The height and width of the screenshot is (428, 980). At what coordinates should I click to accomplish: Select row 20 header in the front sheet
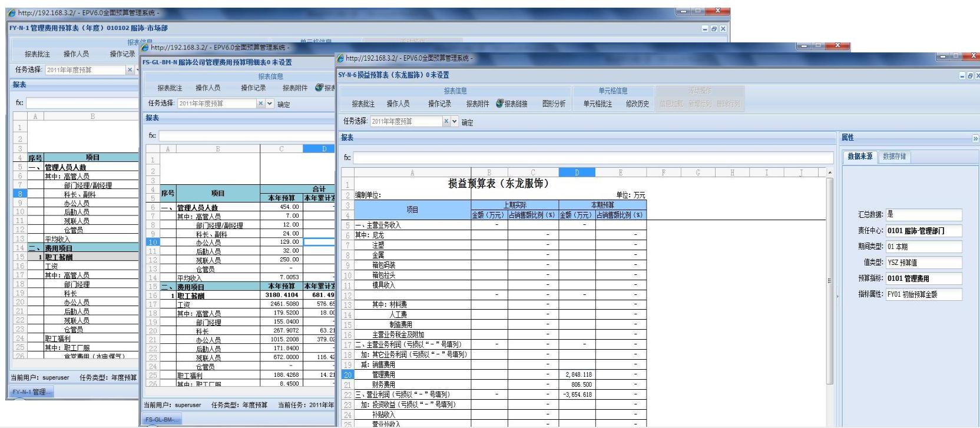pos(347,374)
